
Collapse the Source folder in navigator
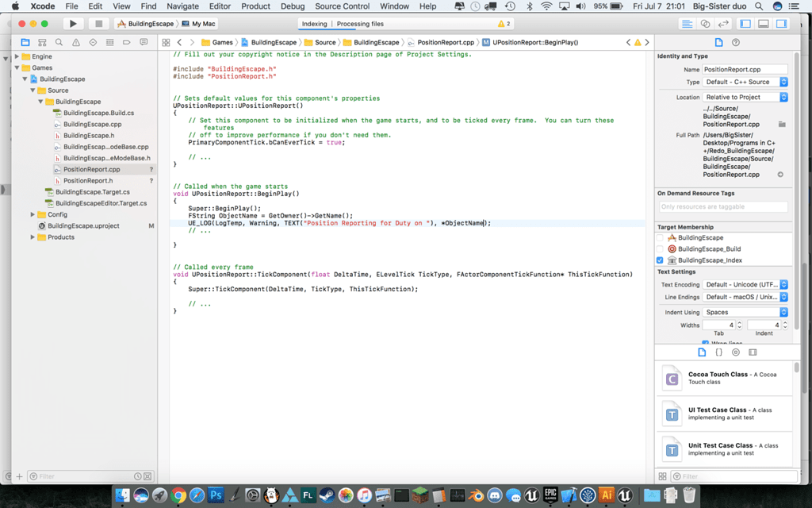tap(33, 90)
